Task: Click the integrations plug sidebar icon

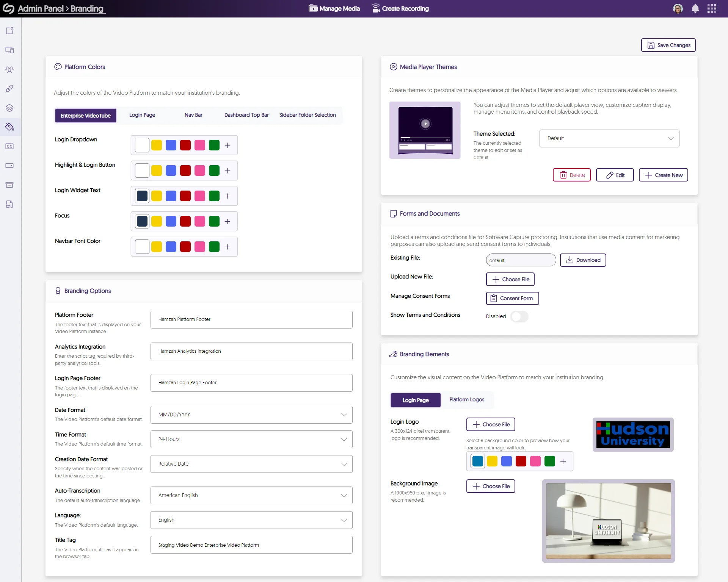Action: 10,89
